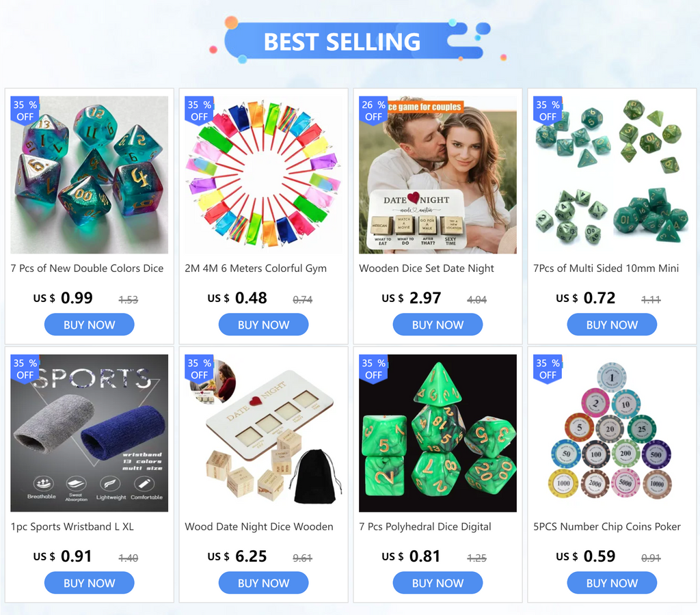Open the '7 Pcs of New Double Colors Dice' title
The image size is (700, 615).
87,269
